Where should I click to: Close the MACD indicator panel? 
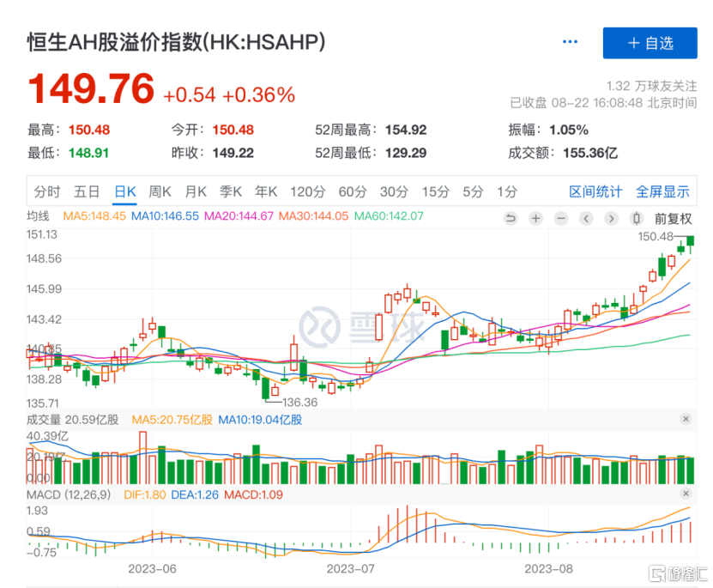686,494
